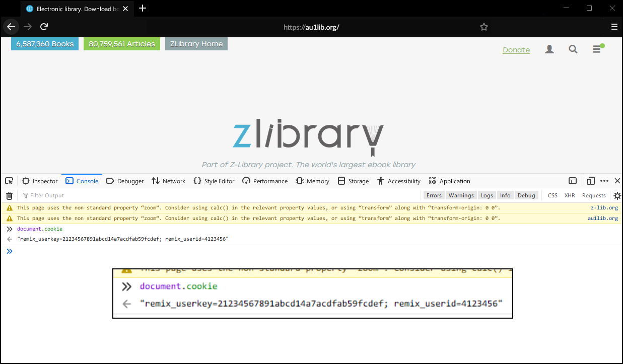This screenshot has width=623, height=364.
Task: Bookmark this page with the star icon
Action: click(484, 27)
